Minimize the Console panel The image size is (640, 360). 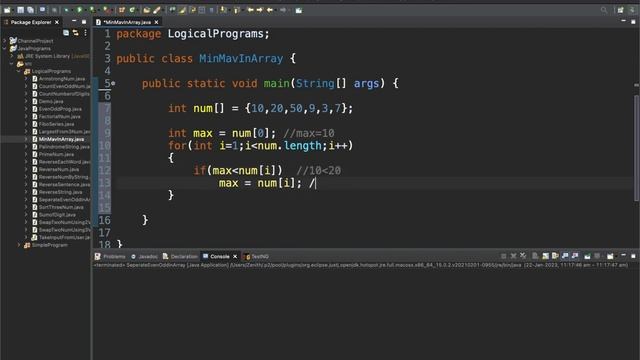[x=623, y=256]
